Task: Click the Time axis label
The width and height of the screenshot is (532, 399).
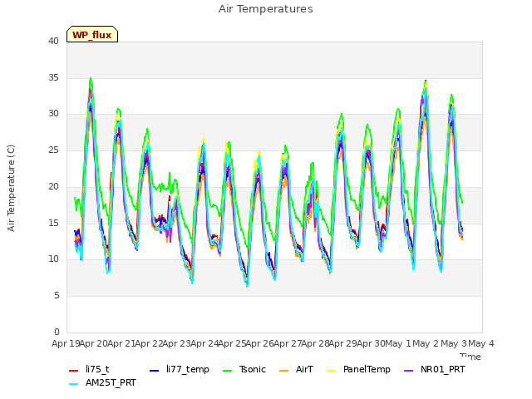Action: pos(470,357)
